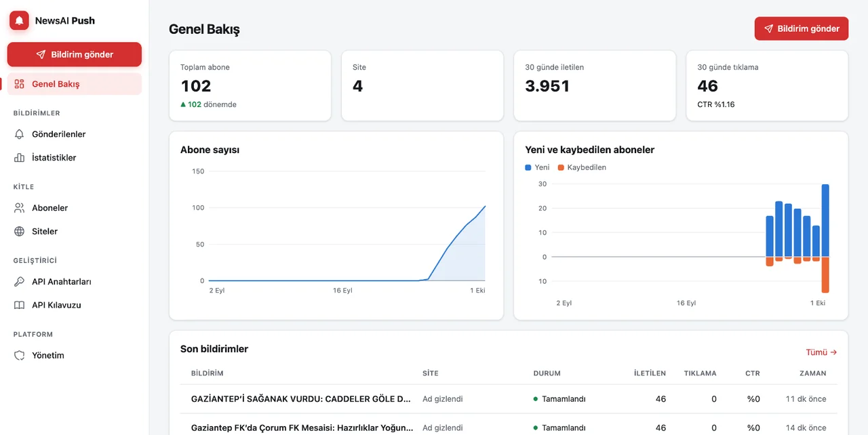This screenshot has height=435, width=868.
Task: Click the TIKLAMA column header
Action: (x=701, y=373)
